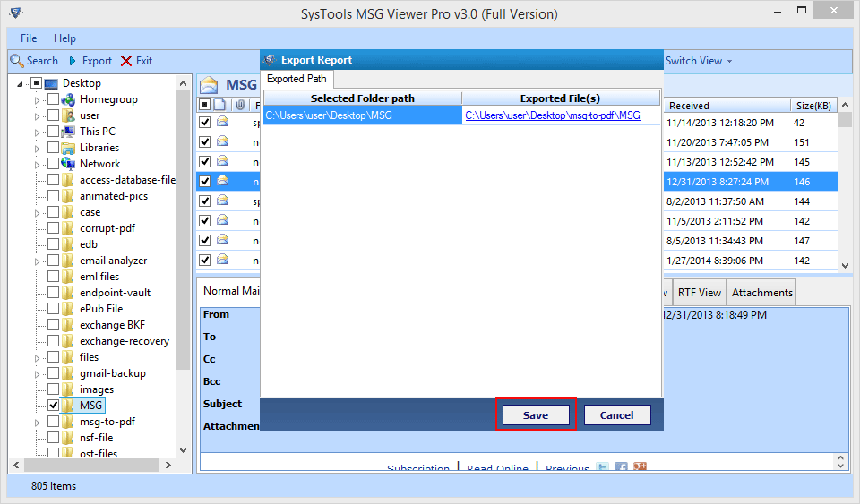Click the Homegroup icon in tree

coord(68,99)
